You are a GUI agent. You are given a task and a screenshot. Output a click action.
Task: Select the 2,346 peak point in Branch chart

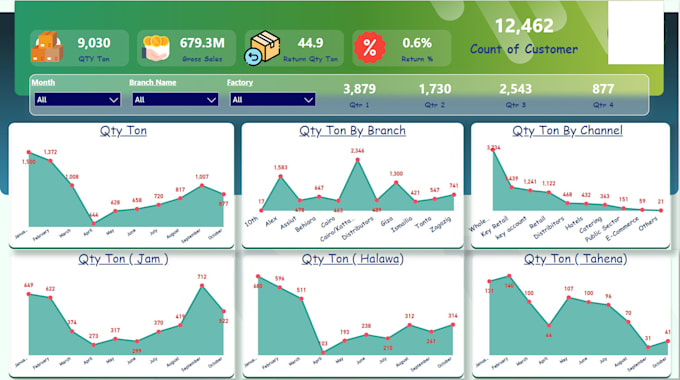pyautogui.click(x=358, y=160)
